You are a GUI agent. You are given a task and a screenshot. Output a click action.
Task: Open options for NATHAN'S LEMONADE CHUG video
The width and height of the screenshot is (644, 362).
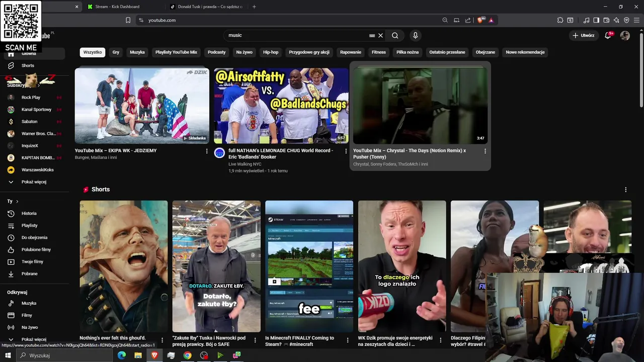[346, 151]
